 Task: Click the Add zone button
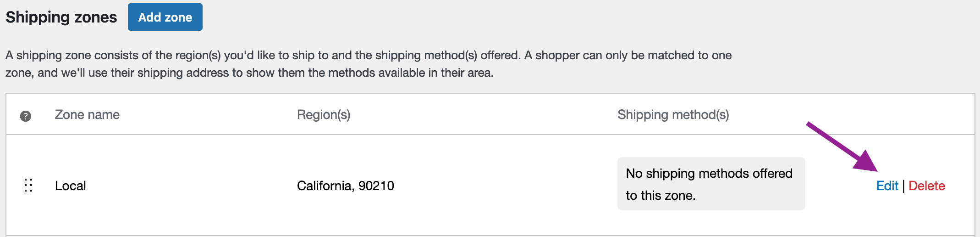(165, 17)
